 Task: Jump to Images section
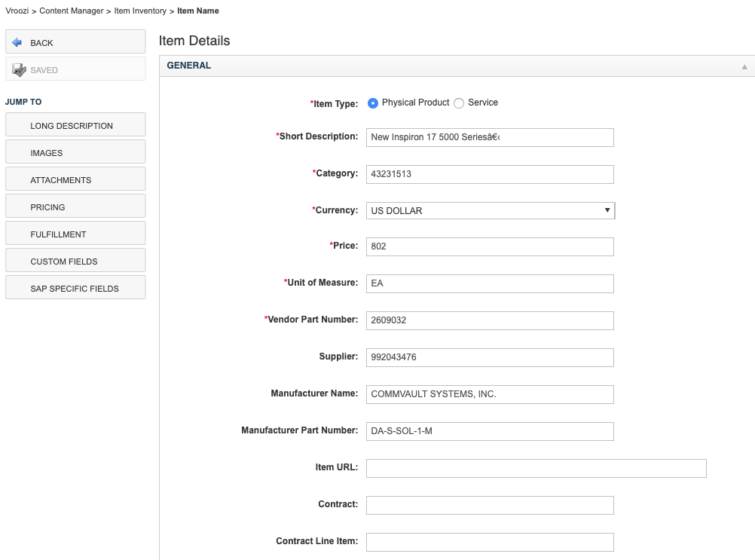[75, 151]
